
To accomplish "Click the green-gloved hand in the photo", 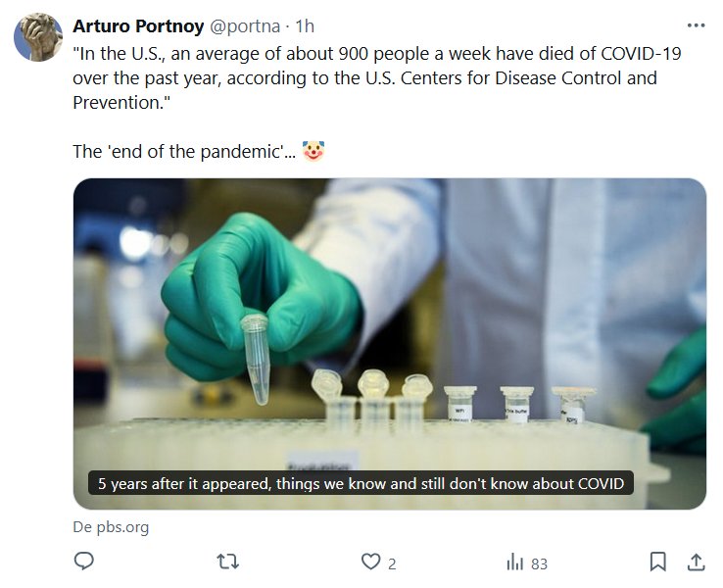I will 245,294.
